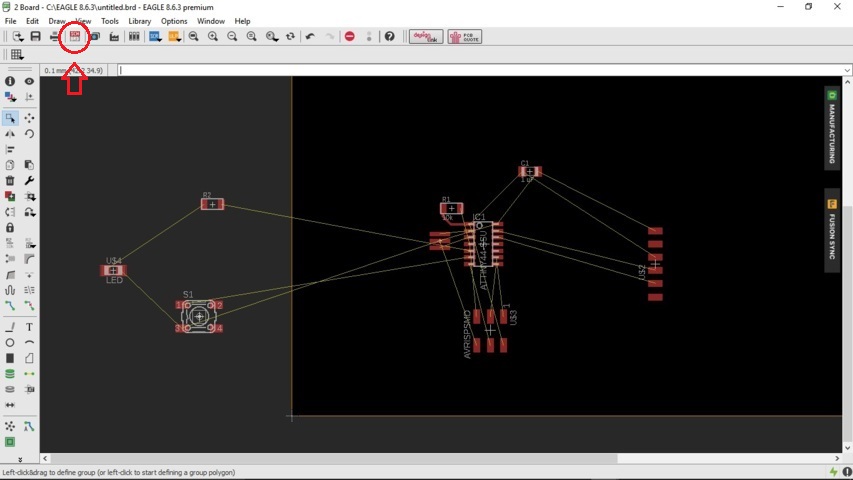Switch to schematic with the SCH/BRD icon

click(75, 36)
